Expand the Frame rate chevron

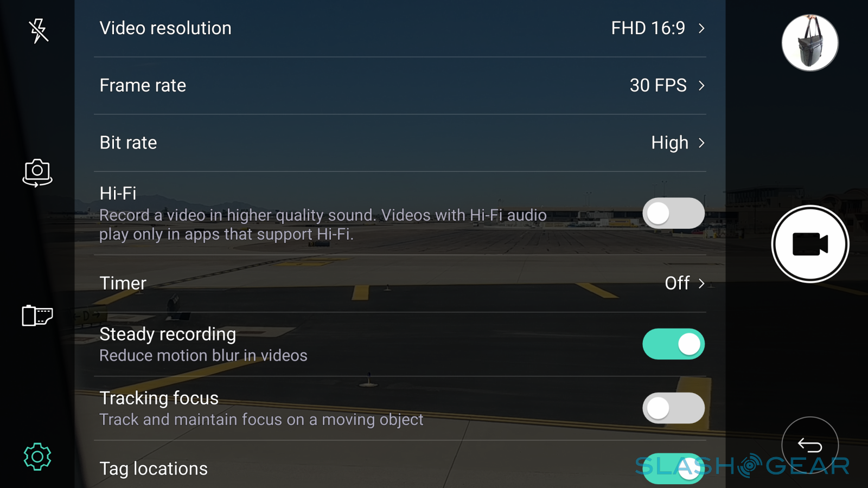(x=701, y=86)
